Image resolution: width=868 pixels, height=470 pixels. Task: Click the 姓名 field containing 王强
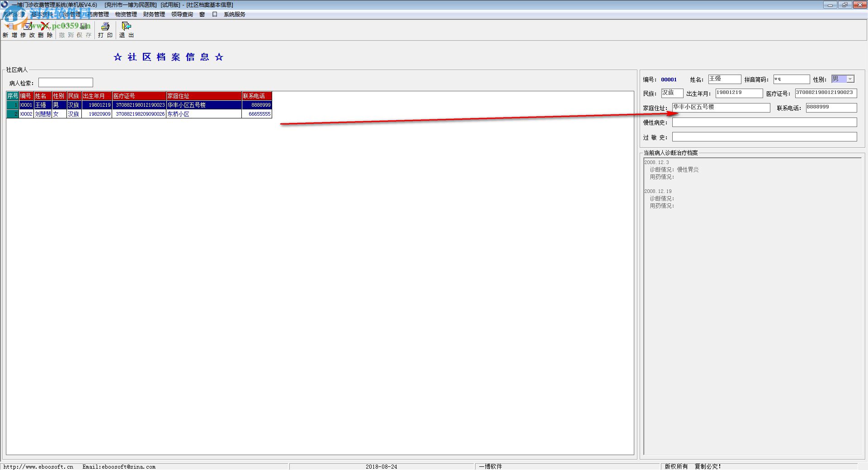(x=724, y=79)
